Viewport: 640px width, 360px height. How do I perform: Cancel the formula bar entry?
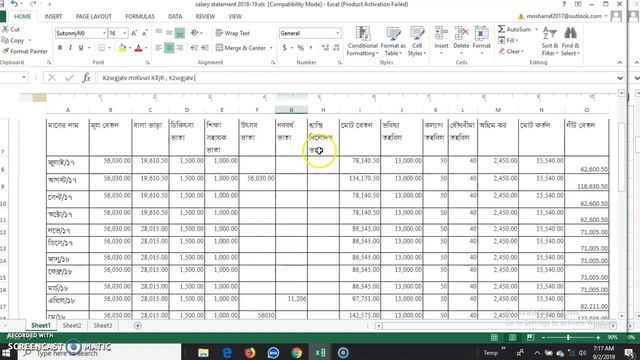point(52,78)
